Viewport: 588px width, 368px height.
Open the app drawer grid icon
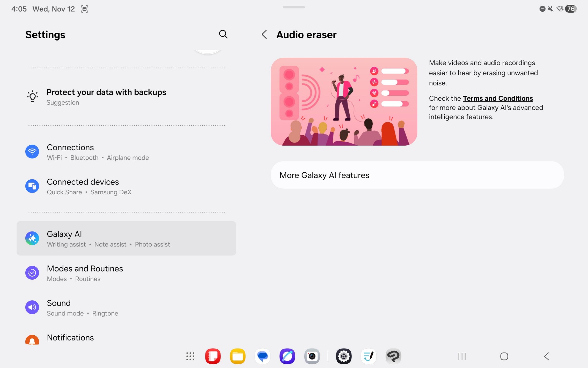(190, 356)
